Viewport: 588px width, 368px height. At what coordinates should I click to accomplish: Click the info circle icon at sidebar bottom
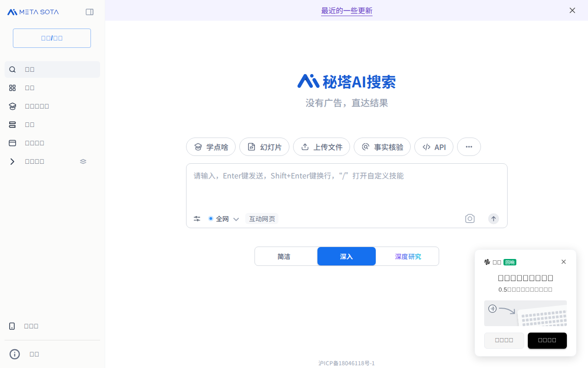(15, 354)
